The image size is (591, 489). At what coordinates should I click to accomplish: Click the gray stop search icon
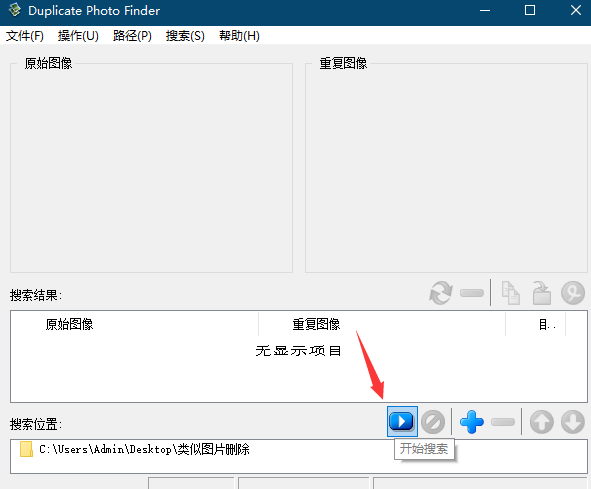click(x=433, y=422)
